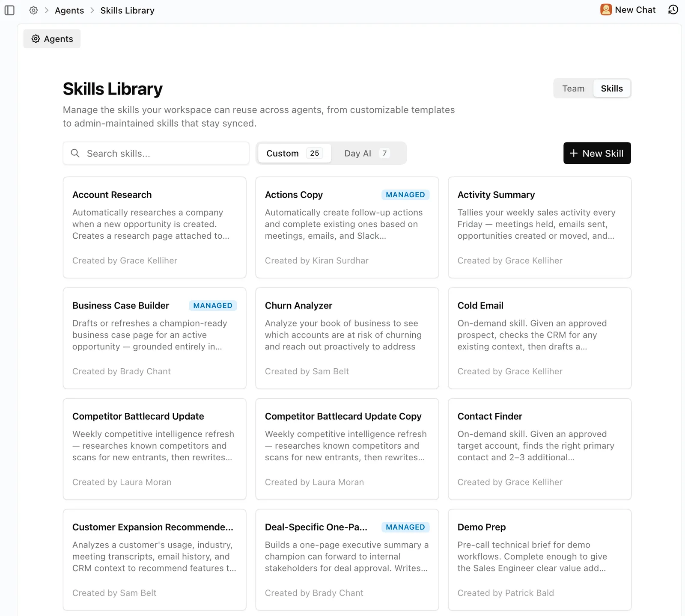
Task: Switch to the Team view
Action: click(573, 89)
